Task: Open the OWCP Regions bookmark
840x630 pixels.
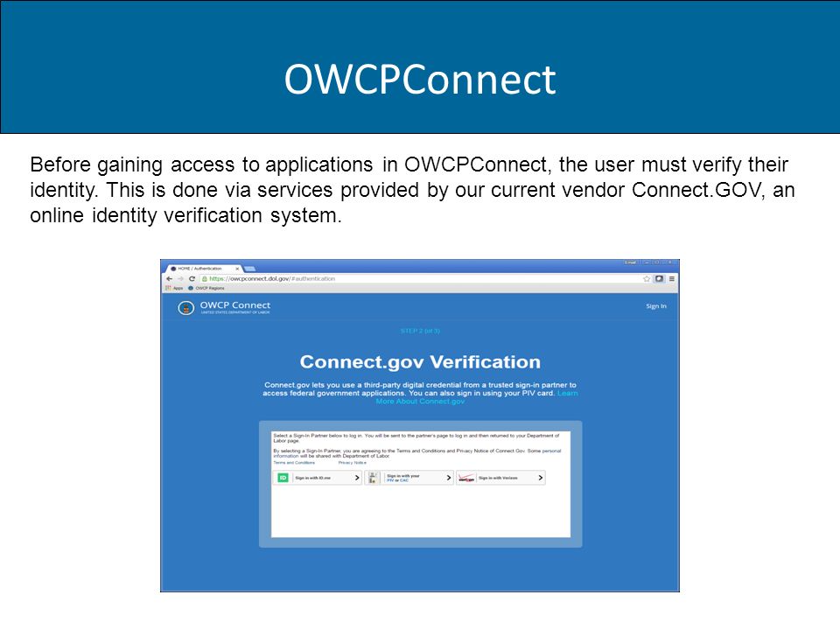Action: (x=206, y=288)
